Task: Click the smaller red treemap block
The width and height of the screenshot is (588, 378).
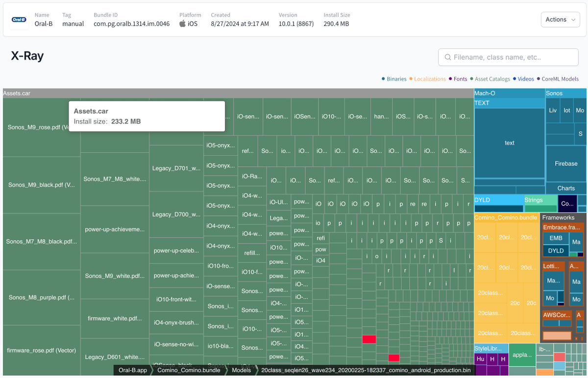Action: pos(394,358)
